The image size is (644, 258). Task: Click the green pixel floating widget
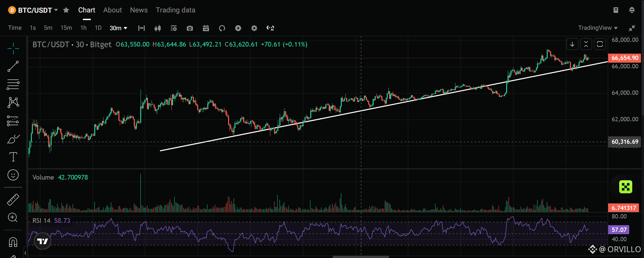click(626, 187)
